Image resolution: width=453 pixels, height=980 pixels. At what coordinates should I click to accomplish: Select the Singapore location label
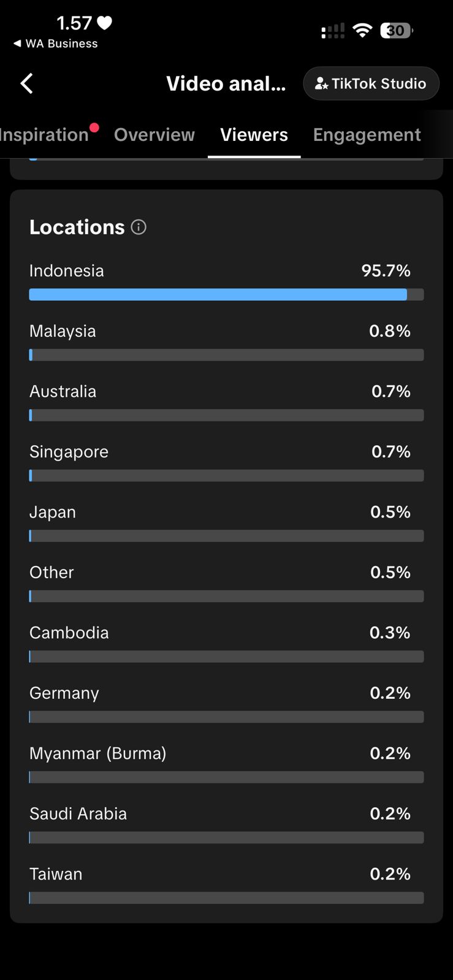tap(69, 451)
